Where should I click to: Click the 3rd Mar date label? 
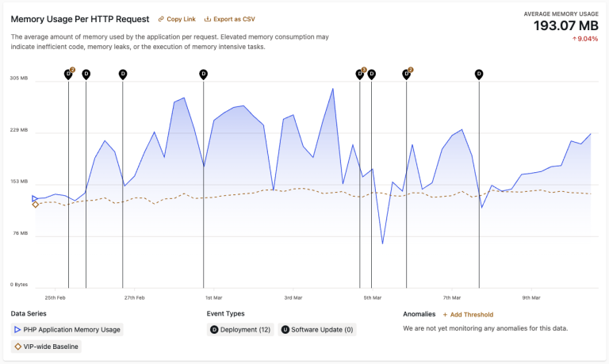pos(293,297)
